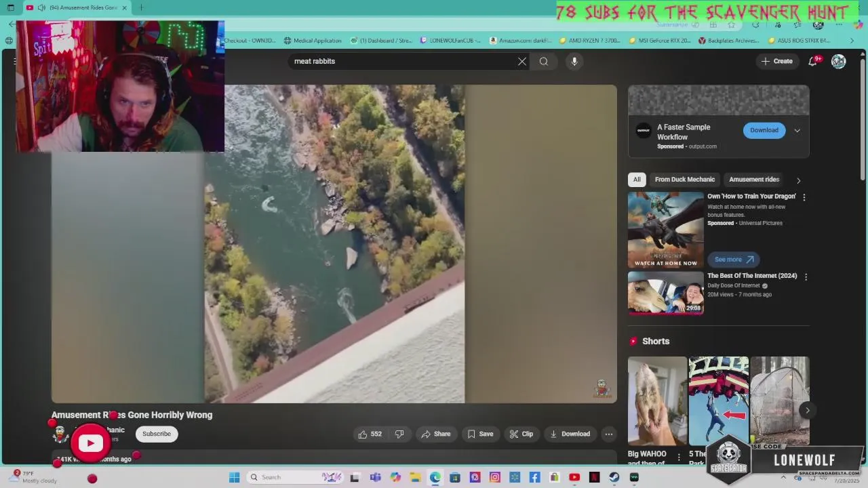
Task: Select 'From Duck Mechanic' filter chip
Action: 685,180
